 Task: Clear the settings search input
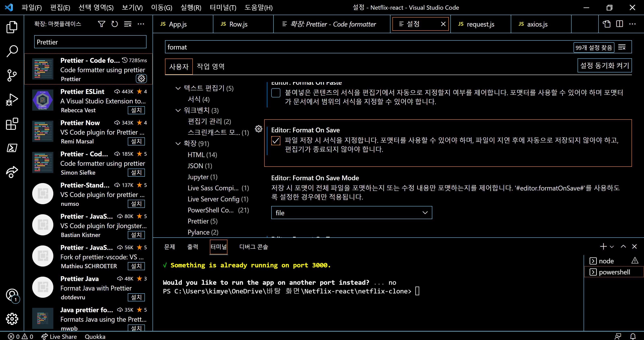pos(622,47)
